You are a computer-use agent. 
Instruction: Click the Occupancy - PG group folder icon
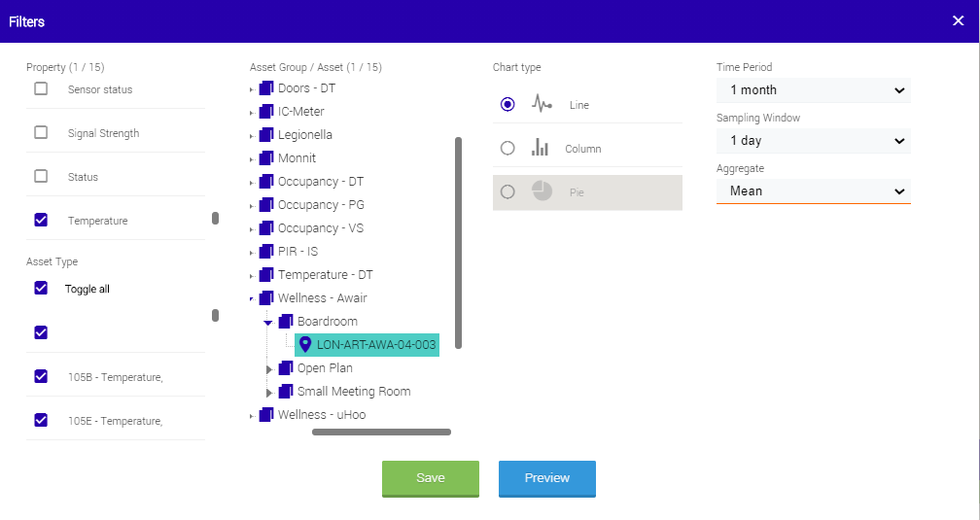pyautogui.click(x=266, y=204)
